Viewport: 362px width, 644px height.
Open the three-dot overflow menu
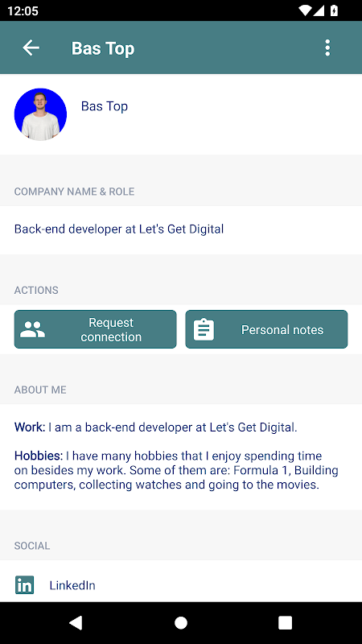(x=327, y=48)
